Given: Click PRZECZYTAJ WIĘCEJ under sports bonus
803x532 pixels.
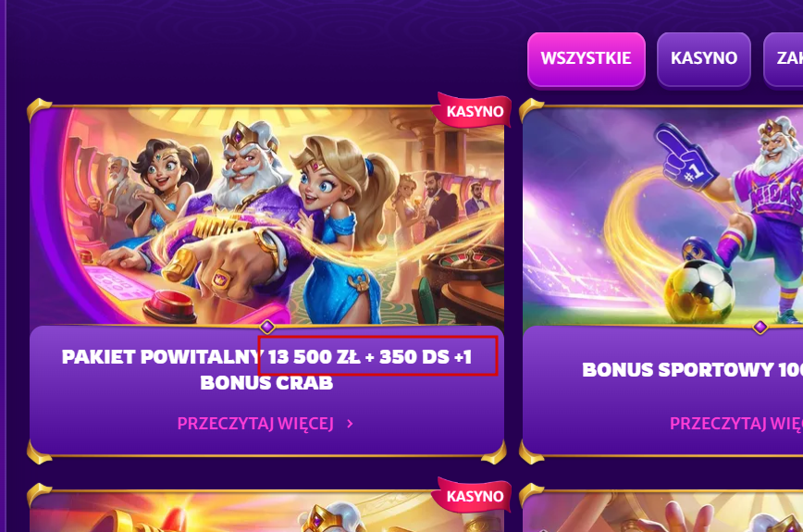Looking at the screenshot, I should 736,424.
